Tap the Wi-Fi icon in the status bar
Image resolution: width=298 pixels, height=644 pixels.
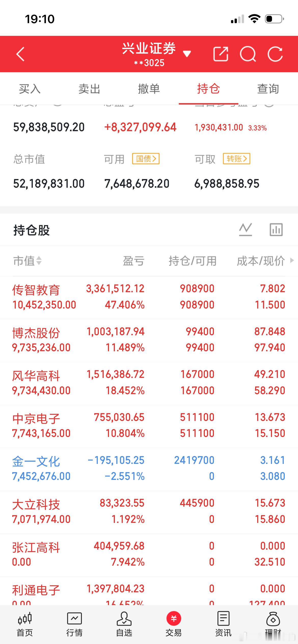click(254, 19)
